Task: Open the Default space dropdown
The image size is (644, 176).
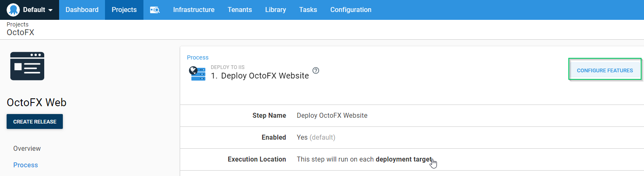Action: click(x=38, y=10)
